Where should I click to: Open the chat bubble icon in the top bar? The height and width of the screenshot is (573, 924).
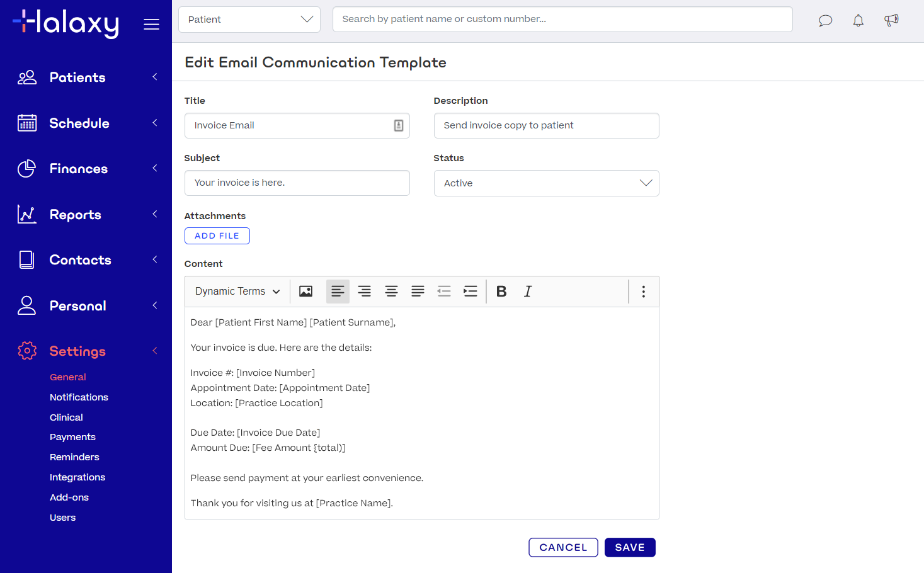(x=825, y=20)
